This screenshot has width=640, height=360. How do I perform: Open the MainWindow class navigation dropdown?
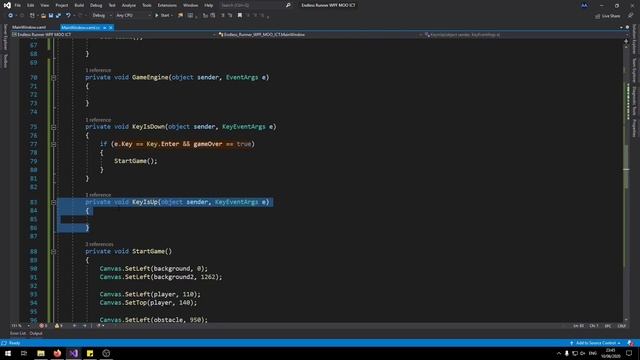[x=320, y=35]
